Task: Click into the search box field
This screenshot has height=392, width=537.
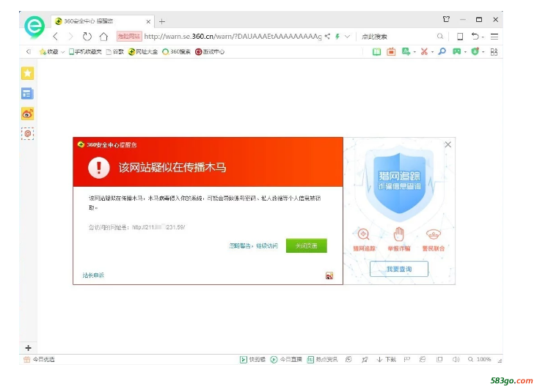Action: (x=398, y=36)
